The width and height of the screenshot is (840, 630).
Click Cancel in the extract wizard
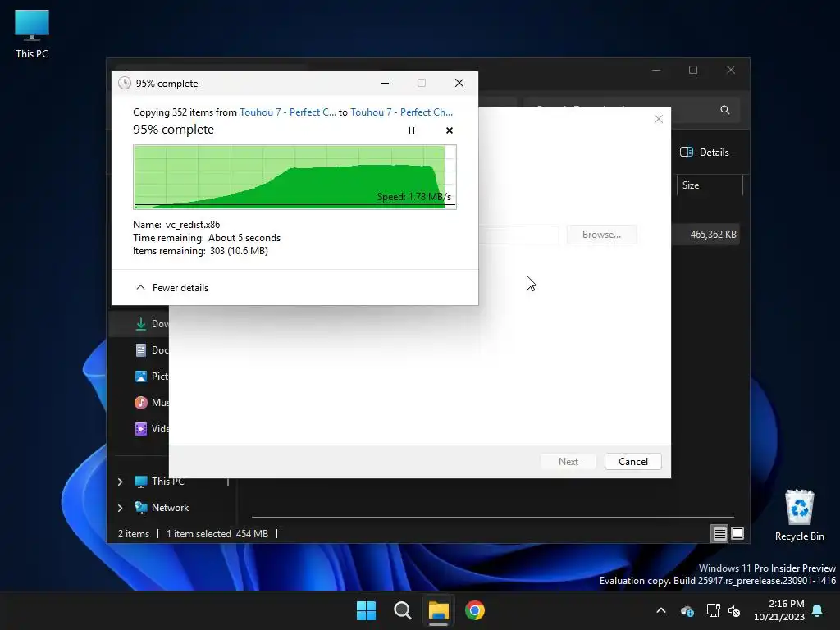[x=632, y=462]
